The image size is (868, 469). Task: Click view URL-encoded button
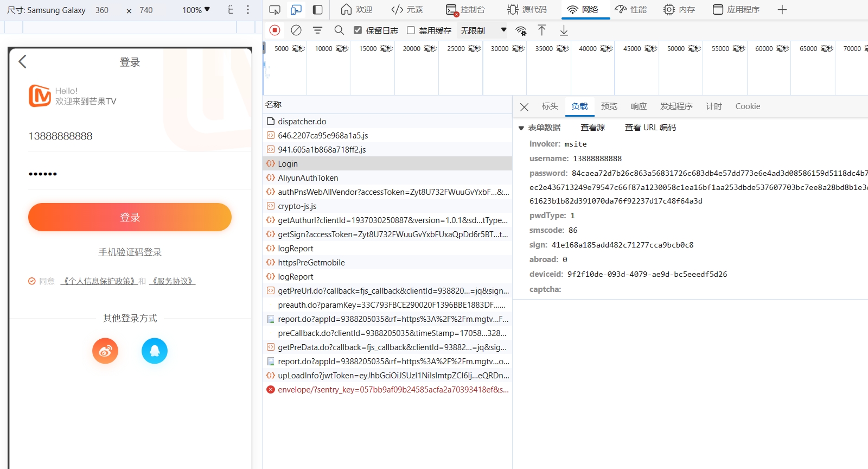pos(650,128)
